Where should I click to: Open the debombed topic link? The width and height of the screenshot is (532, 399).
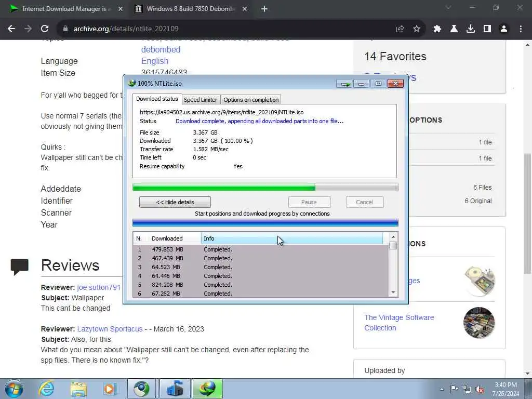click(161, 49)
